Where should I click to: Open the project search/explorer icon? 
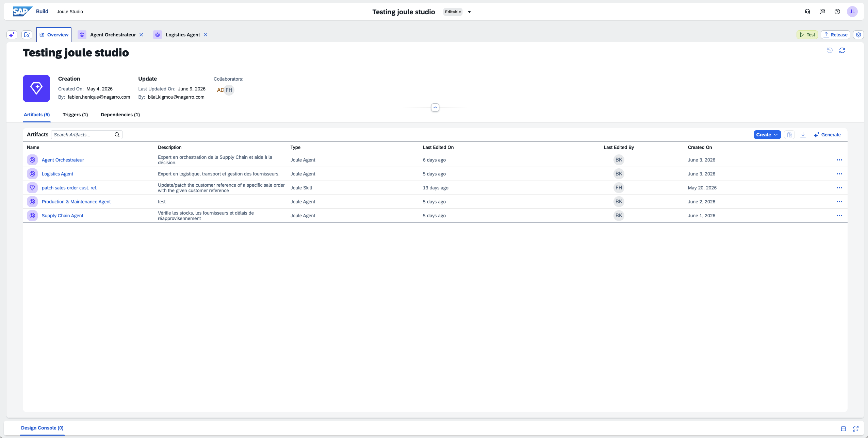27,35
